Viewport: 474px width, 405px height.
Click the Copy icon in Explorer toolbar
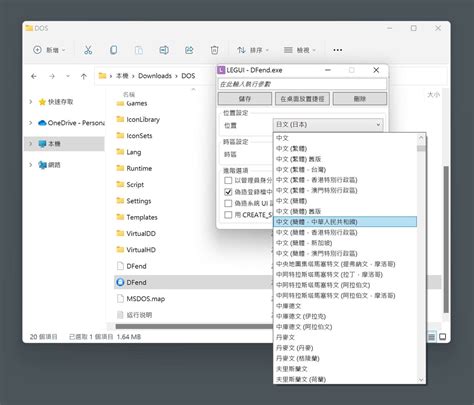pyautogui.click(x=114, y=50)
